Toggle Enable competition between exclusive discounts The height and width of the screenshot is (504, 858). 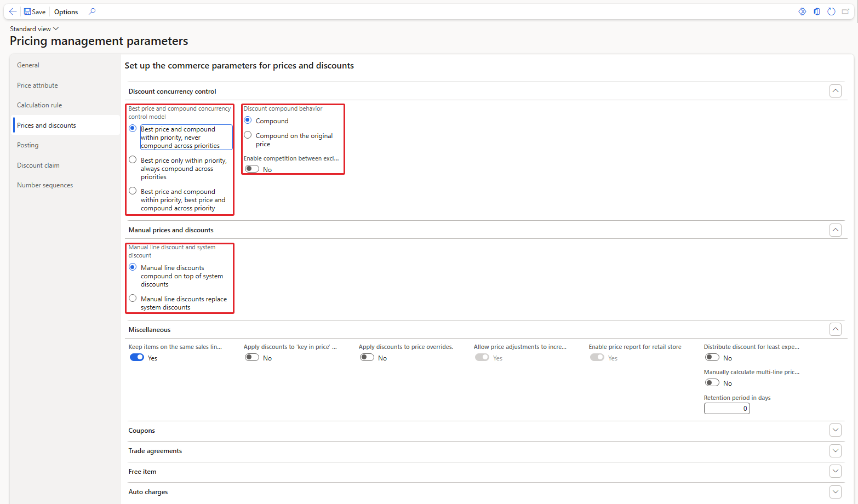[252, 169]
